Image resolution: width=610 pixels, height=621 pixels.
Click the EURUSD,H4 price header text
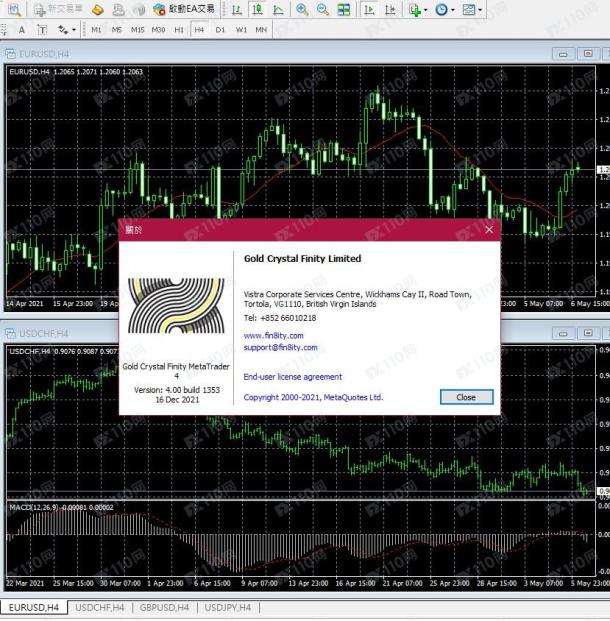tap(76, 72)
